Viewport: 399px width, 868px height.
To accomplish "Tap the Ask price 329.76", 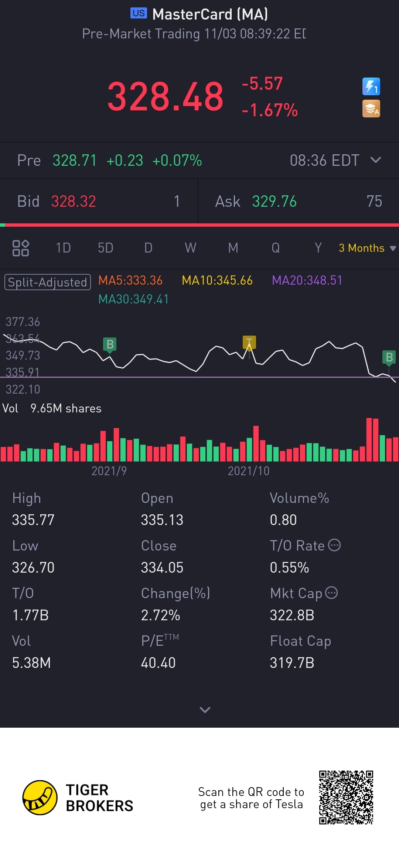I will click(x=274, y=202).
